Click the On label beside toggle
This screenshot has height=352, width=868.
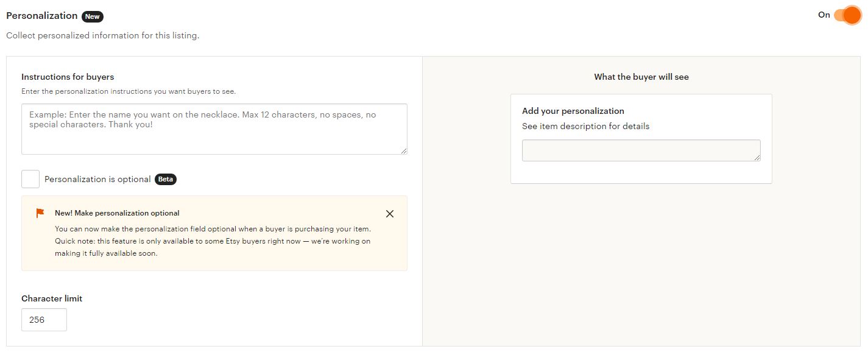[x=824, y=15]
